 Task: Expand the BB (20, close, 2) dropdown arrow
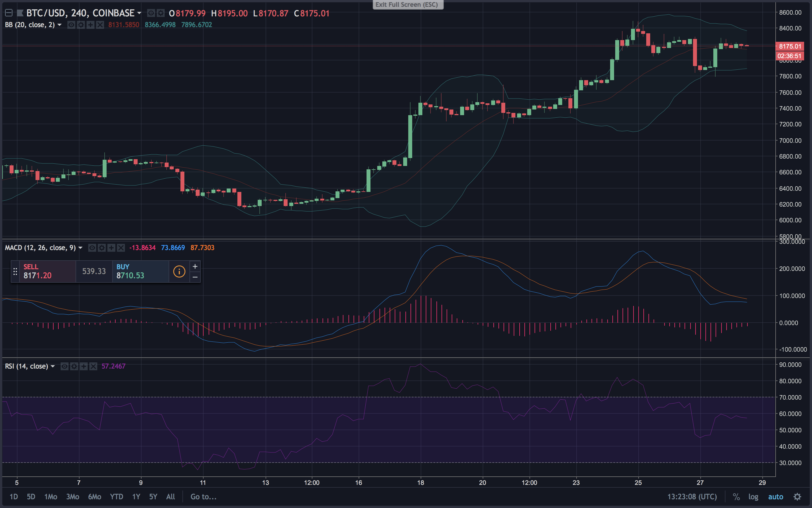(x=59, y=25)
